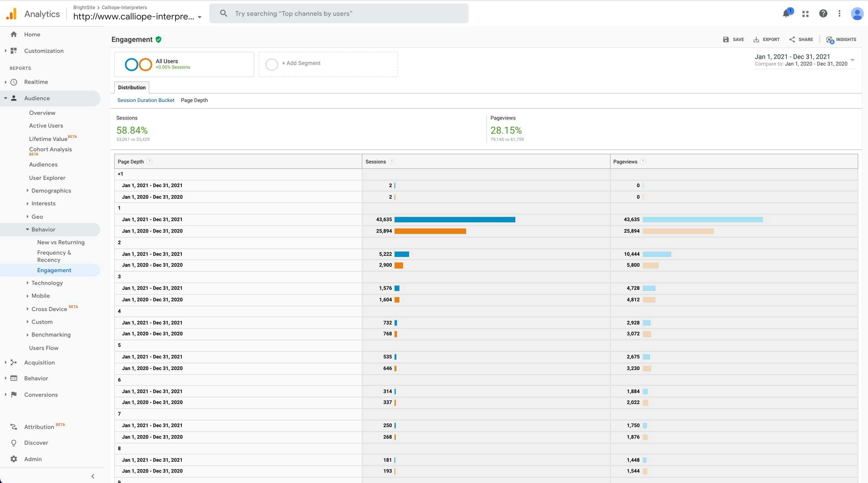This screenshot has width=868, height=483.
Task: Click the All Users segment circles
Action: click(x=138, y=64)
